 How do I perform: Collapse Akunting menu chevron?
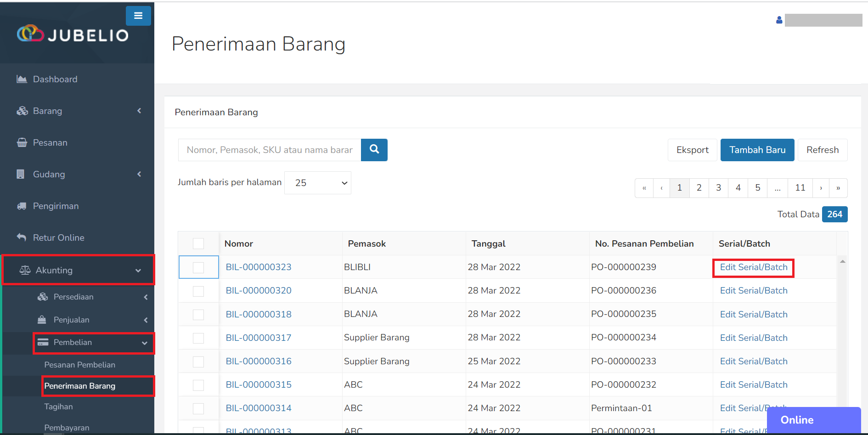(x=138, y=271)
